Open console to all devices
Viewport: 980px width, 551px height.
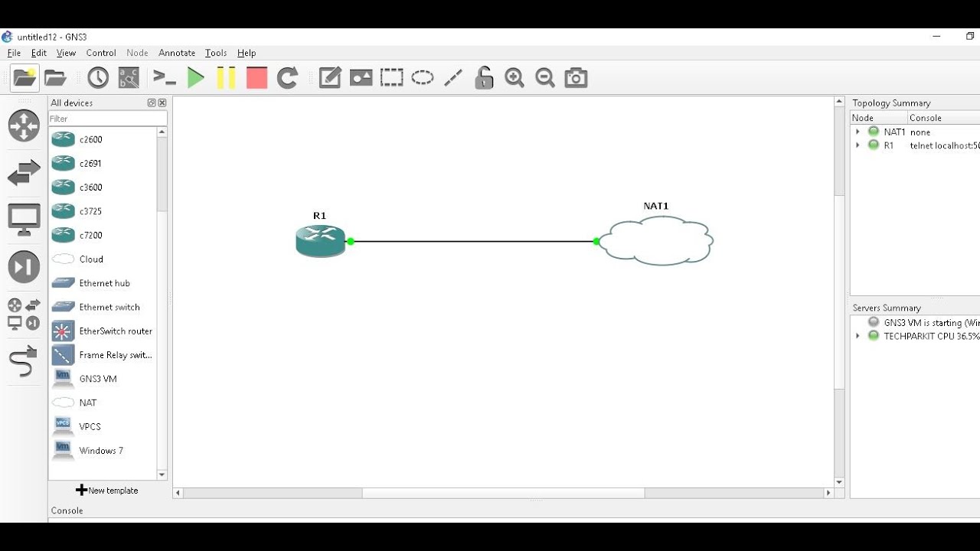tap(165, 77)
